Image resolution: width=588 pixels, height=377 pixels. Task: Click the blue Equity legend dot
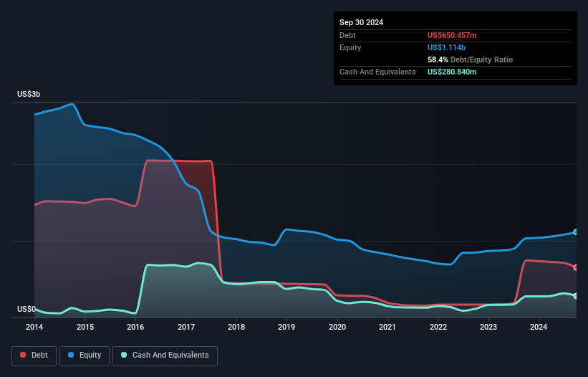(71, 355)
